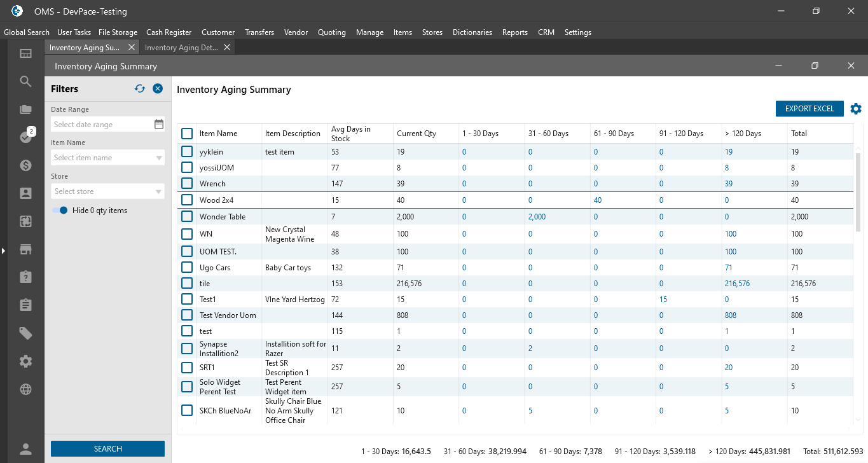The image size is (868, 463).
Task: Open the magnifier search icon in sidebar
Action: tap(25, 81)
